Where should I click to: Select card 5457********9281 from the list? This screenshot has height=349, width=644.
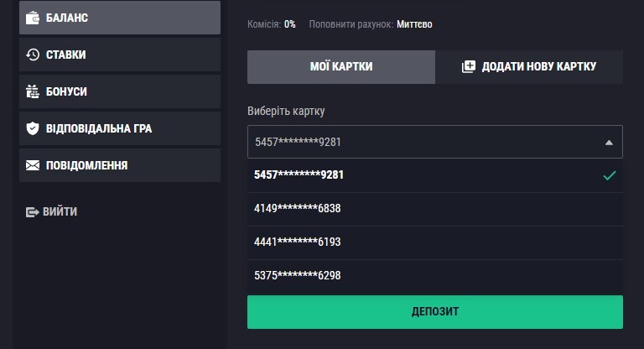point(299,175)
